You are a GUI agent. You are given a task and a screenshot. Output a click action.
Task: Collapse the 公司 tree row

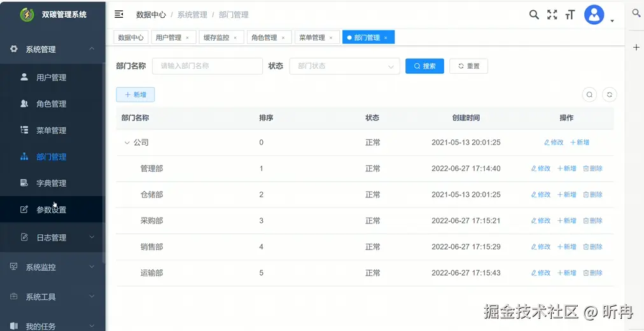(127, 143)
